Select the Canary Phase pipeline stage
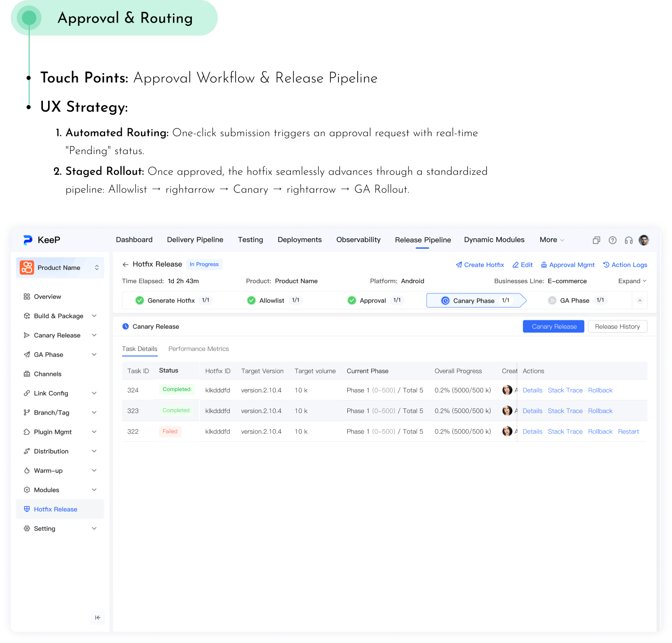 coord(476,301)
